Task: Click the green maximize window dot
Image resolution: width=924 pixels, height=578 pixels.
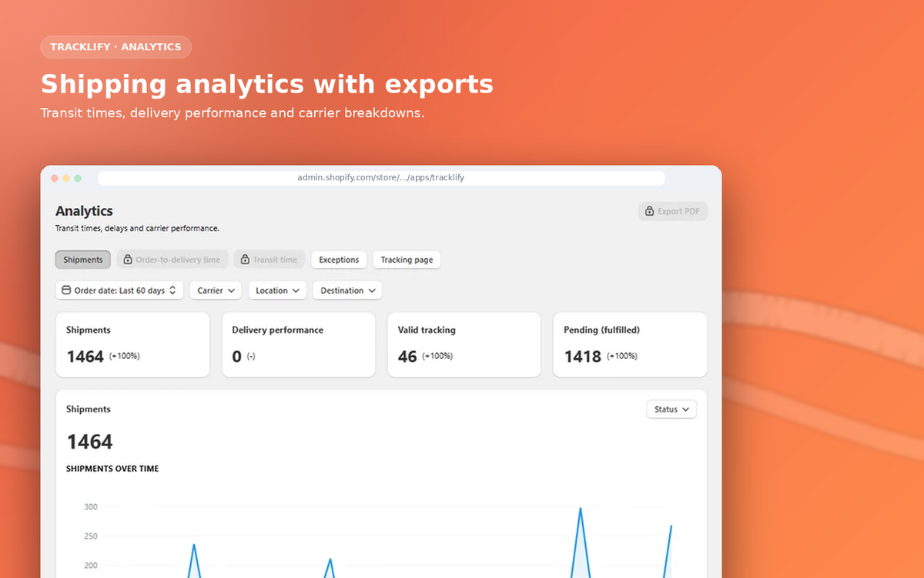Action: pyautogui.click(x=78, y=178)
